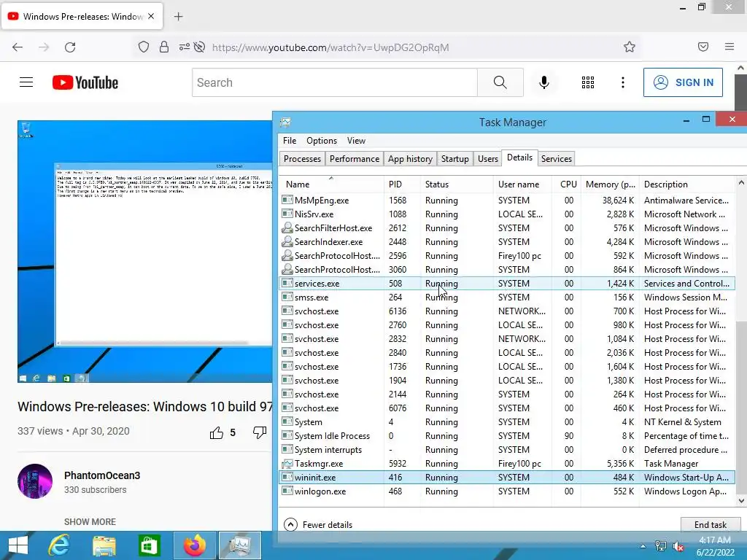
Task: Switch to the Services tab
Action: coord(557,158)
